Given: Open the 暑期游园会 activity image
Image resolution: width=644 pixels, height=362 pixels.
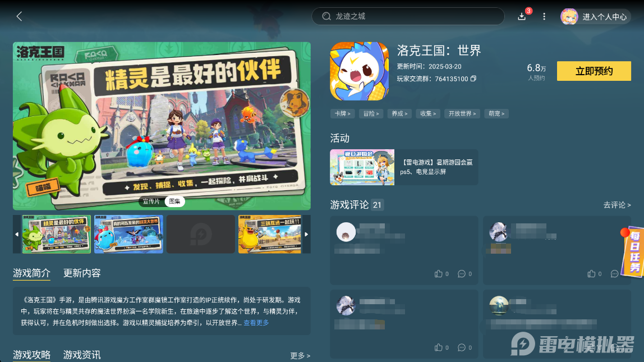Looking at the screenshot, I should click(x=362, y=167).
